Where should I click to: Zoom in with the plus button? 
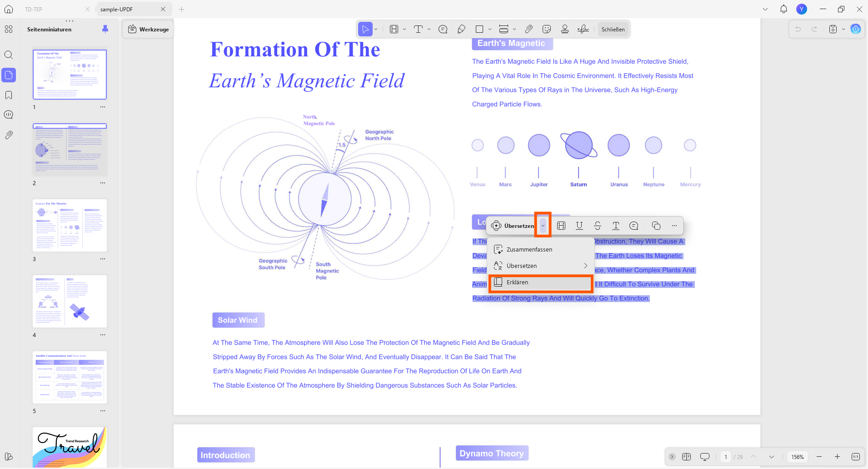837,457
